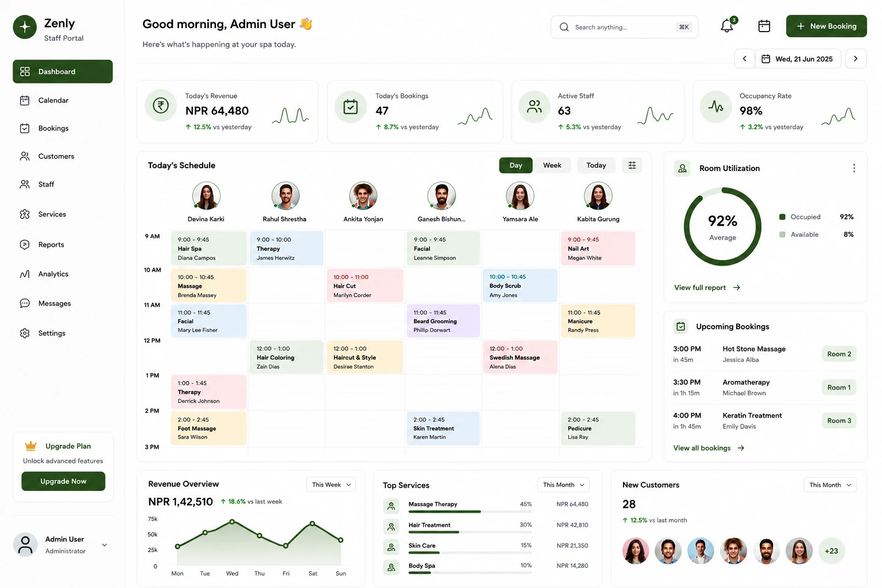Screen dimensions: 882x588
Task: Open Top Services This Month dropdown
Action: click(563, 485)
